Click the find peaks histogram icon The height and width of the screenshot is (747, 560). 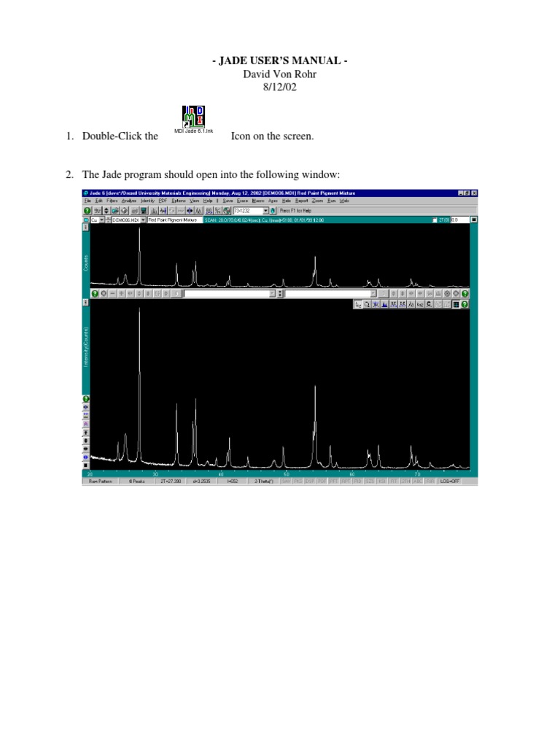coord(155,211)
